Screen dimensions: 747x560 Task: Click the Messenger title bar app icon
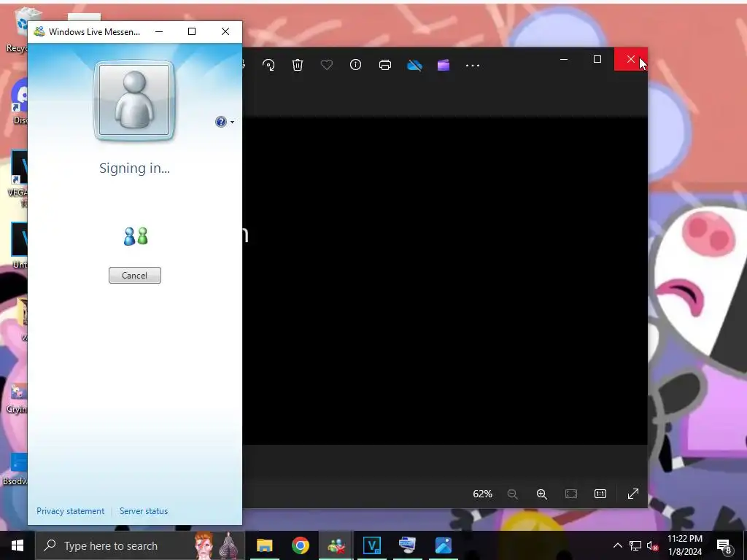pos(39,32)
